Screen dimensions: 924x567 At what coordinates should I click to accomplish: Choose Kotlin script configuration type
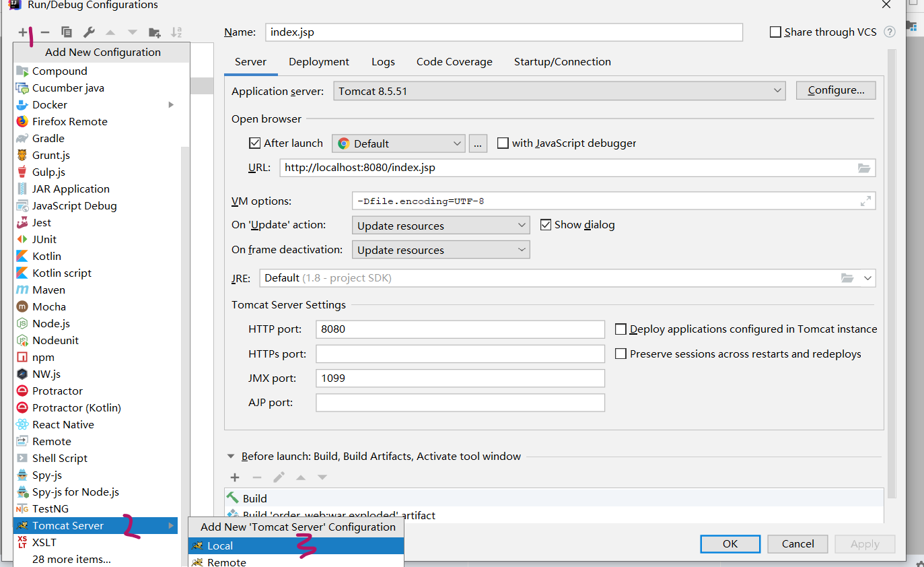[61, 273]
